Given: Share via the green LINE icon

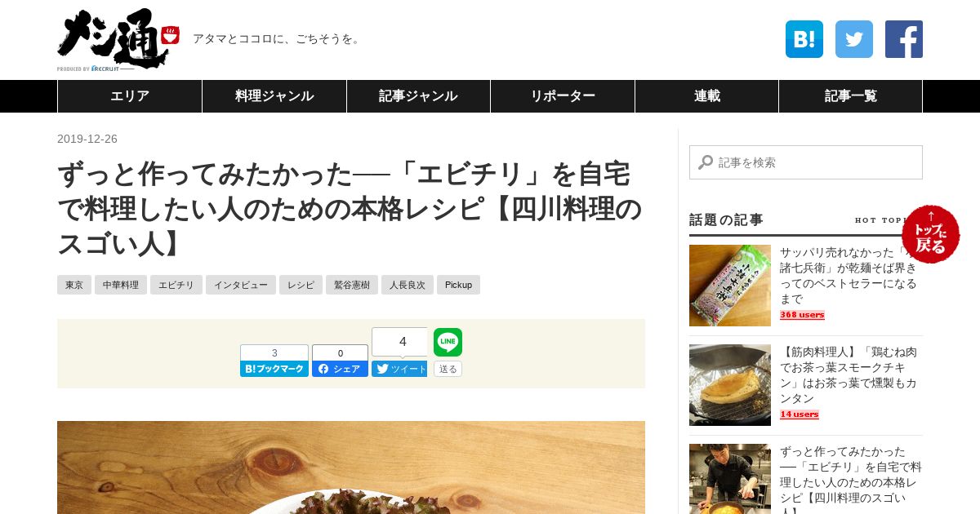Looking at the screenshot, I should [448, 342].
